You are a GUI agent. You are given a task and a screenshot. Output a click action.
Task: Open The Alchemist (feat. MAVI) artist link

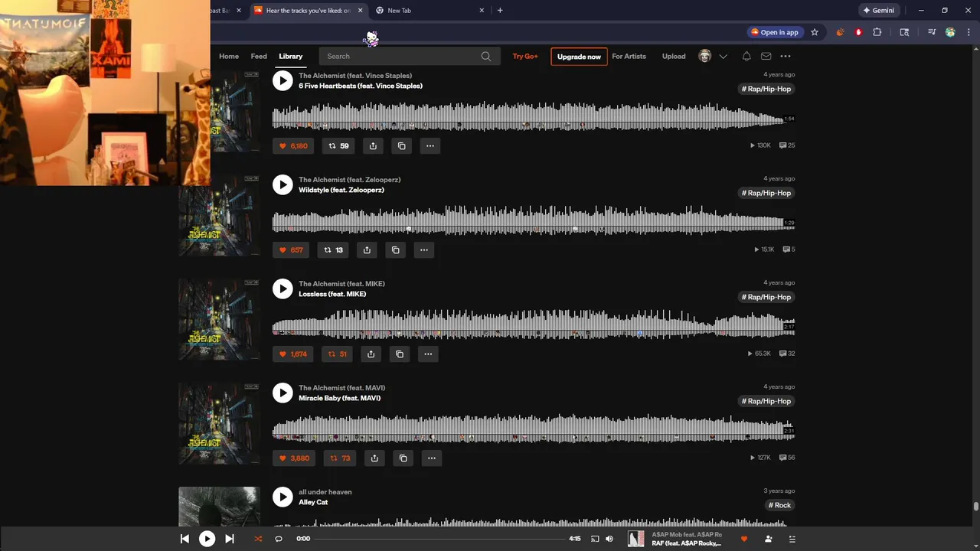pyautogui.click(x=341, y=388)
